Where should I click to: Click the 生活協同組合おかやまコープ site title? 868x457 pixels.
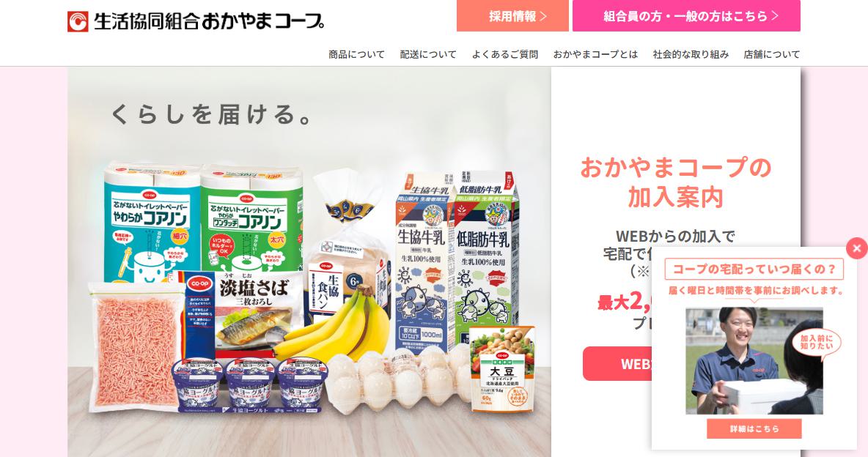pos(209,21)
